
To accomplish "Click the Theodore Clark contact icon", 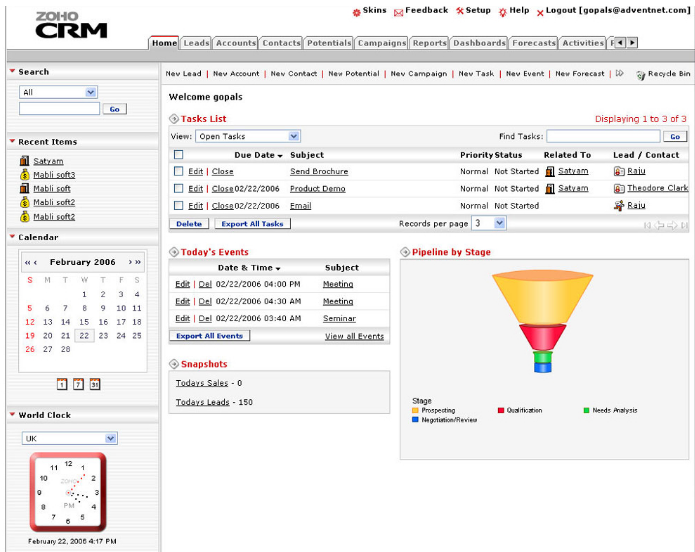I will pyautogui.click(x=619, y=188).
